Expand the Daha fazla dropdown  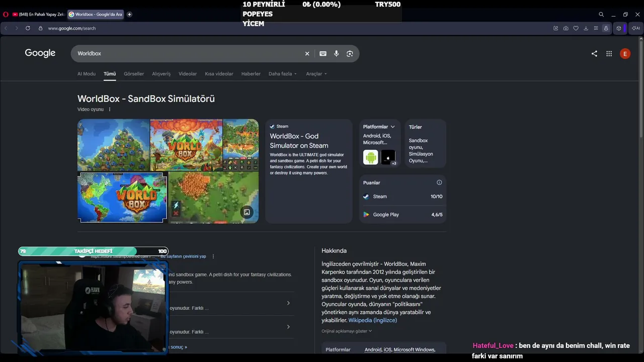point(283,74)
